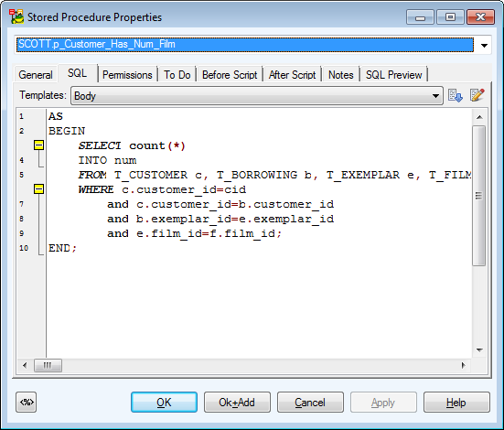This screenshot has width=504, height=430.
Task: Switch to the After Script tab
Action: 292,75
